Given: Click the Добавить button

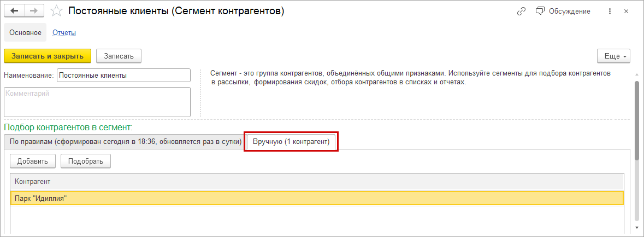Looking at the screenshot, I should pyautogui.click(x=33, y=161).
